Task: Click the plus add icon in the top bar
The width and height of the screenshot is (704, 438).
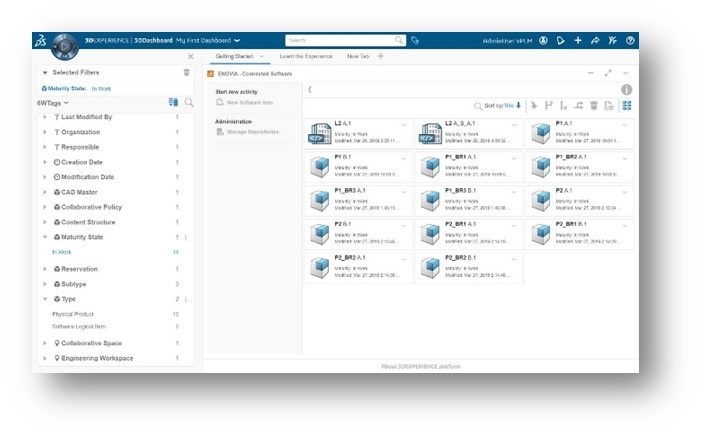Action: click(578, 40)
